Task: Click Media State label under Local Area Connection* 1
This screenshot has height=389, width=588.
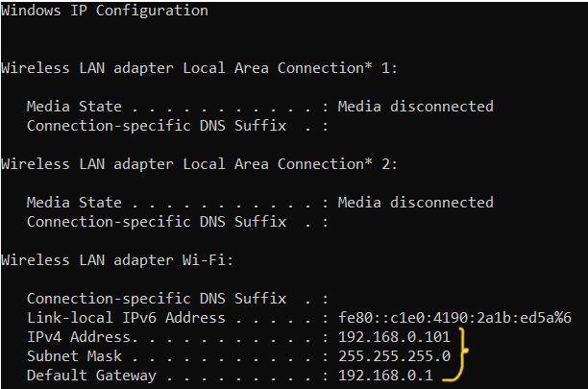Action: 74,107
